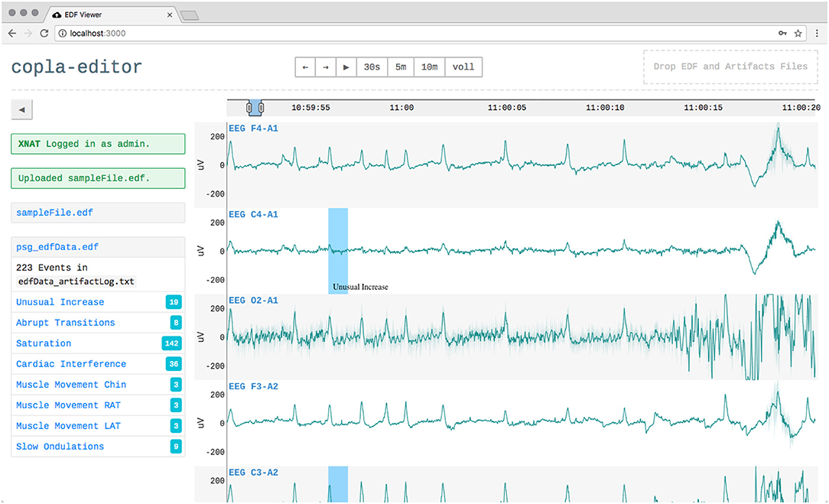Click the 11:00 mark on the time axis
This screenshot has height=504, width=829.
pos(401,108)
